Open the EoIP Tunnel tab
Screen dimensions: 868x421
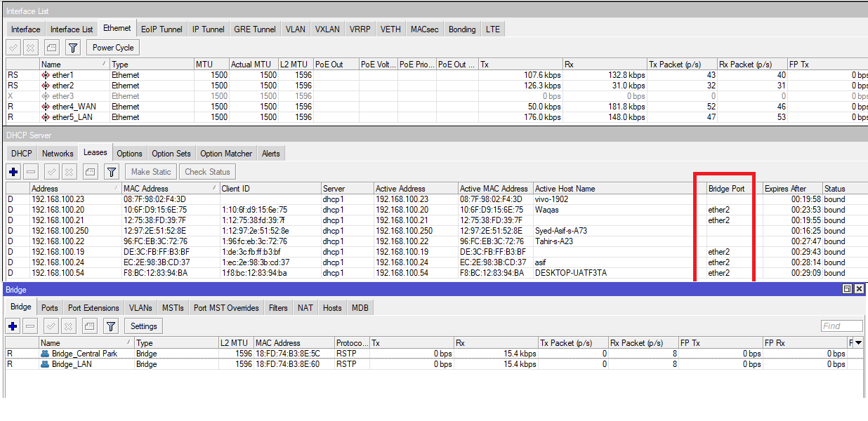[162, 29]
